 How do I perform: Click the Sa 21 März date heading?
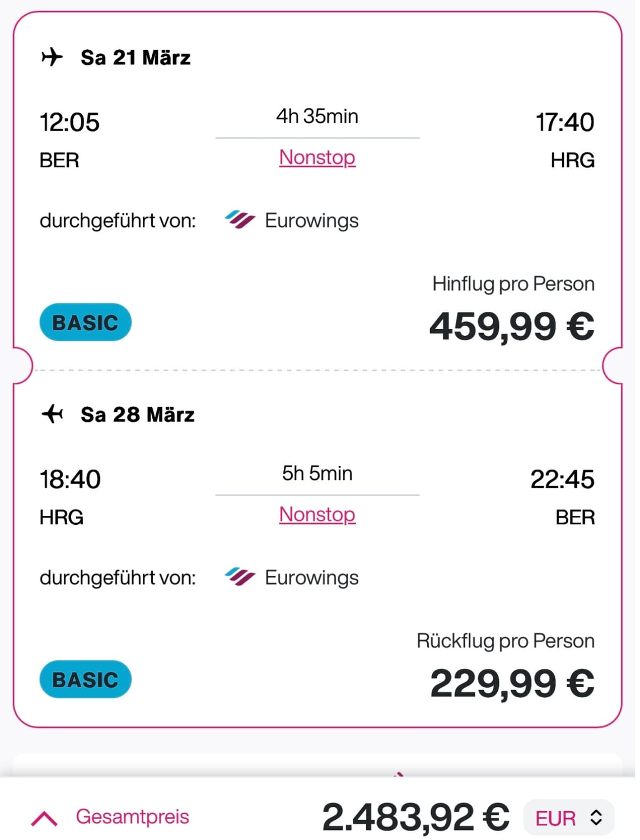coord(136,57)
